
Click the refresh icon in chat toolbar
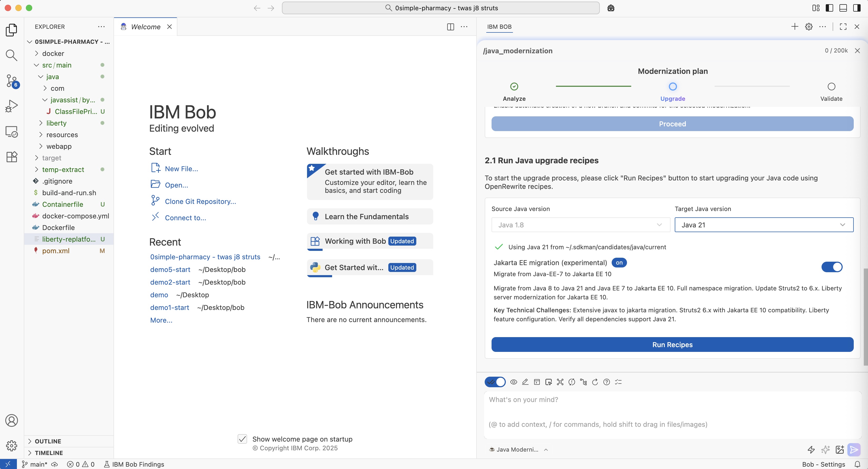(x=595, y=382)
